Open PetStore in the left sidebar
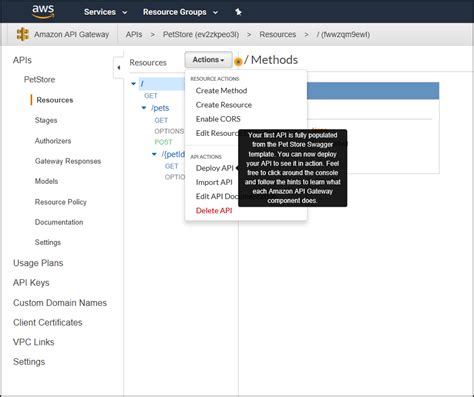Screen dimensions: 474x397 tap(39, 80)
